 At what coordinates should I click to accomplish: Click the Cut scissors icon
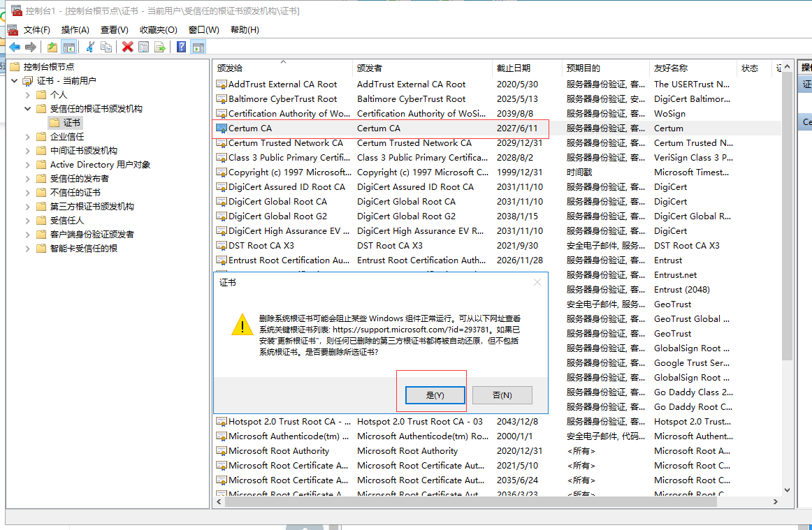click(89, 47)
